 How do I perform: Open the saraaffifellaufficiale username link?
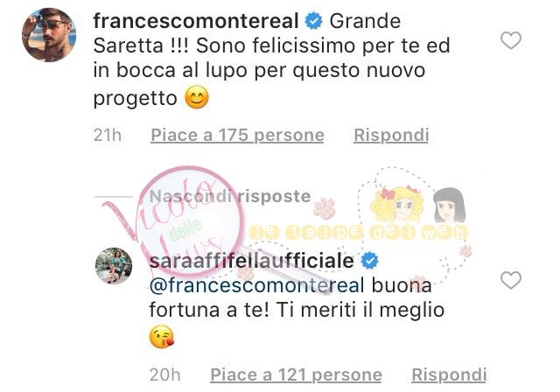252,261
